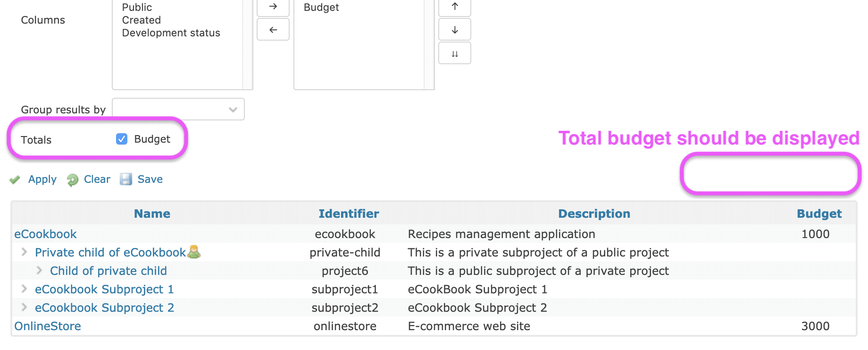This screenshot has height=350, width=868.
Task: Expand eCookbook Subproject 2 row chevron
Action: click(x=25, y=307)
